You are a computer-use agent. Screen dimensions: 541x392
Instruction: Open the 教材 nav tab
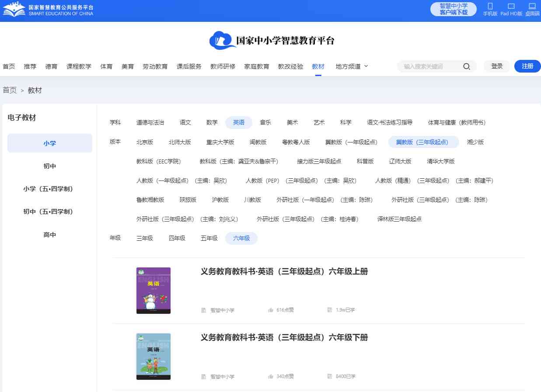pos(318,66)
